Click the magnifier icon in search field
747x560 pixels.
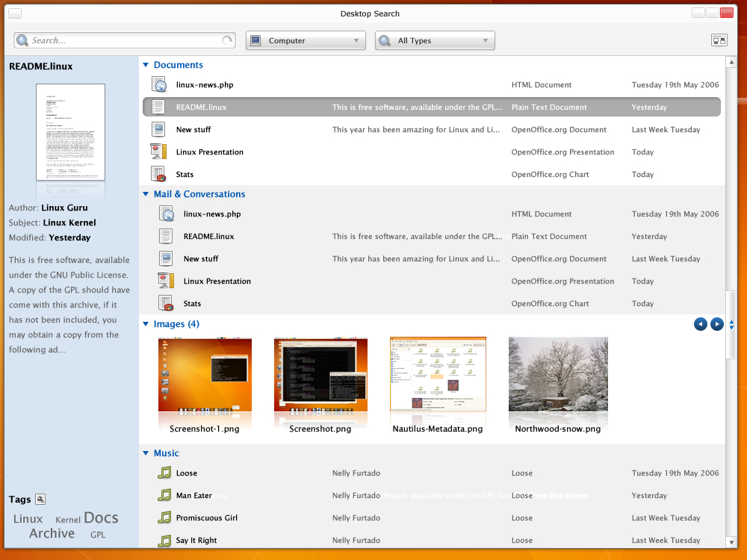click(x=22, y=40)
